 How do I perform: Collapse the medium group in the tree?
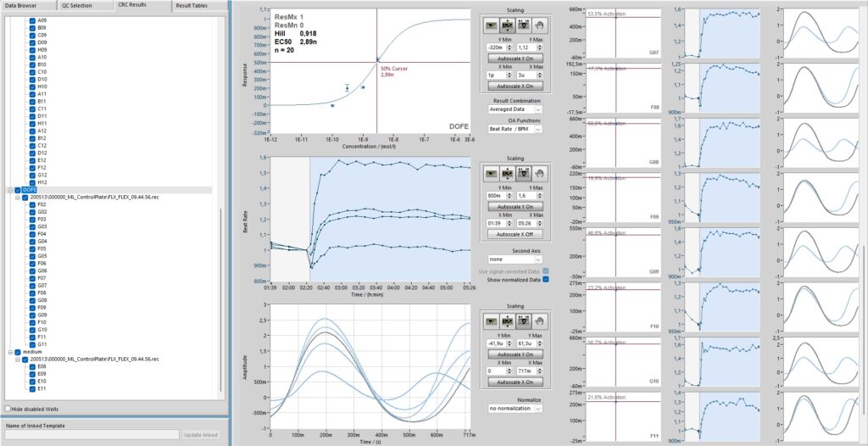pos(8,352)
